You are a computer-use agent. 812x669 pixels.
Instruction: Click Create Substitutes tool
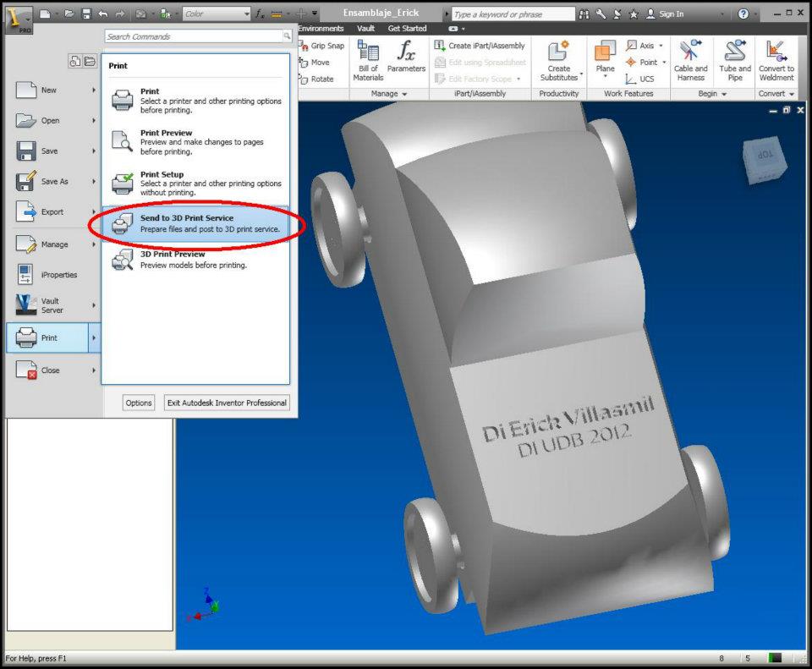tap(559, 61)
